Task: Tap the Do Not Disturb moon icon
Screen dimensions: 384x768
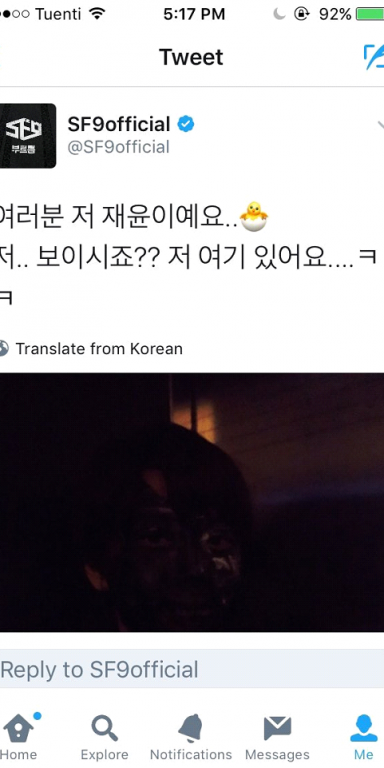Action: pos(279,14)
